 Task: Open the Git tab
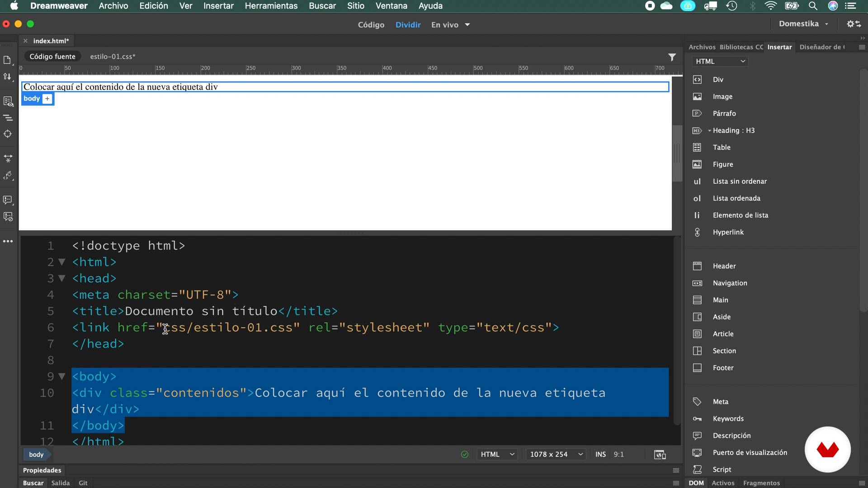click(83, 483)
